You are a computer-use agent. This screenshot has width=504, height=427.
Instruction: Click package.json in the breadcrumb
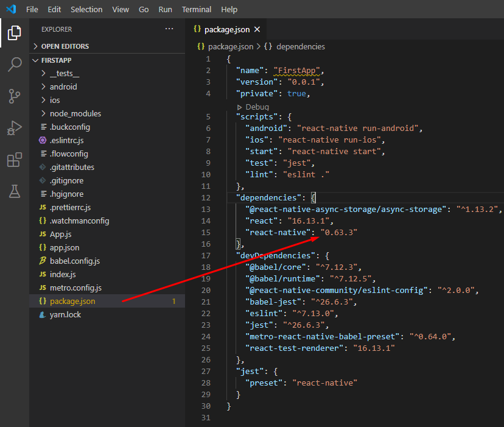click(x=231, y=47)
